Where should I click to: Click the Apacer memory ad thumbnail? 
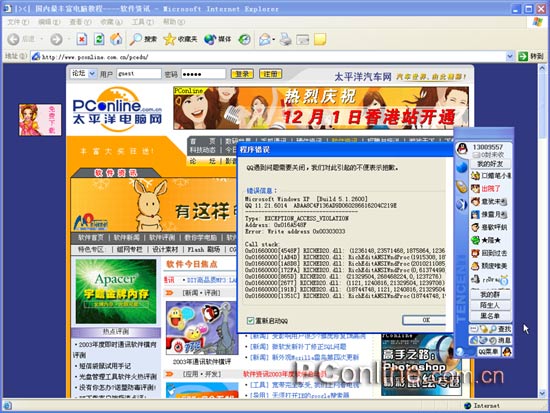[x=116, y=291]
